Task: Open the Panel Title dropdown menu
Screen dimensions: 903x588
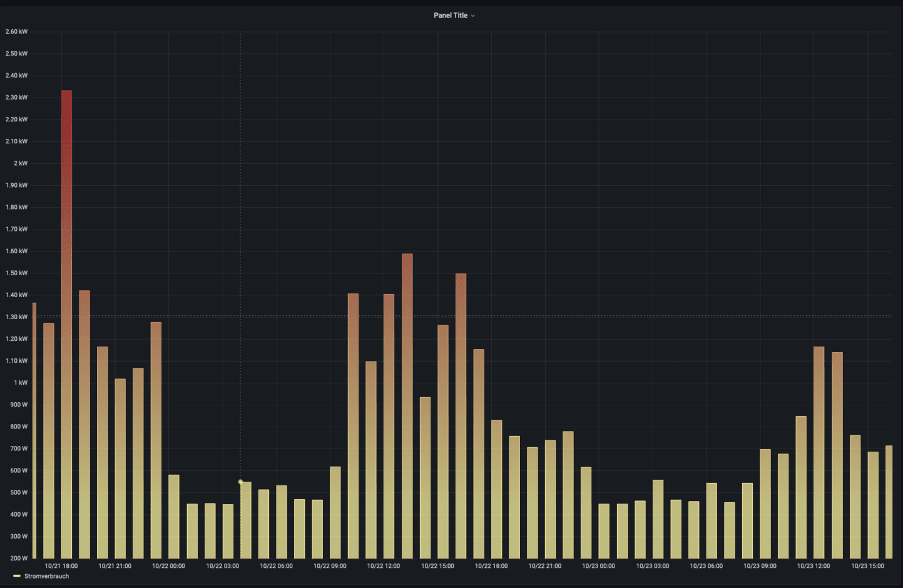Action: click(x=451, y=16)
